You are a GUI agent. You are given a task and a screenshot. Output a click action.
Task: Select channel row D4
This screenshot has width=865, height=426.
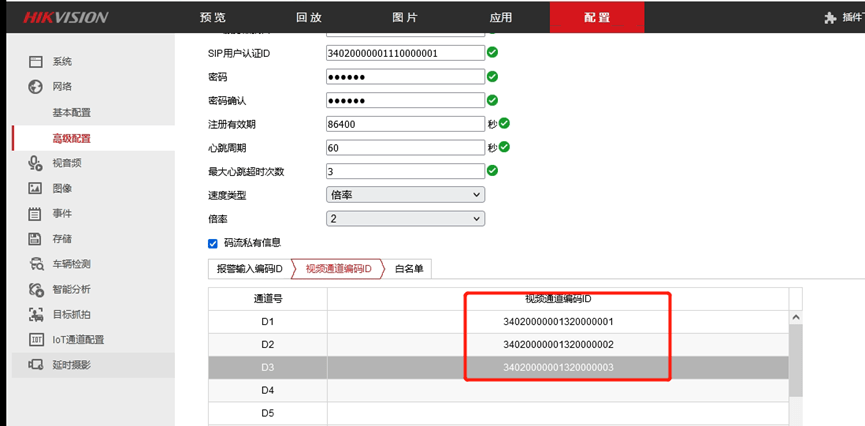coord(499,390)
